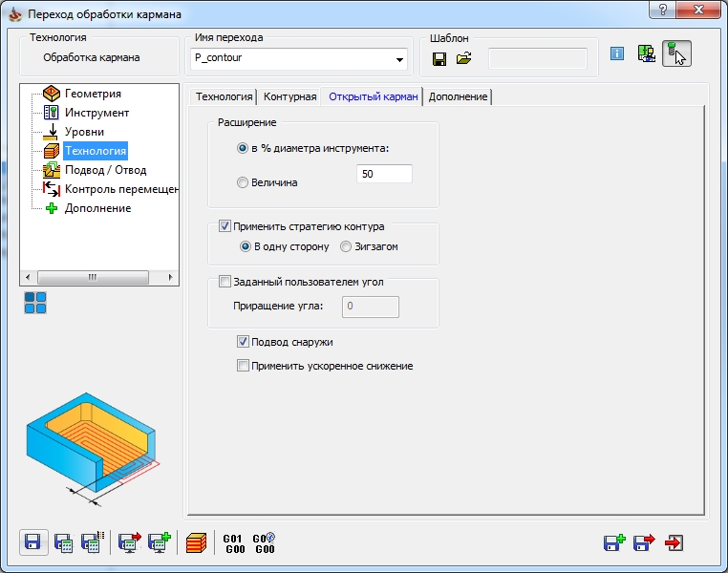Click the 'Приращение угла' input field
Screen dimensions: 728x573
click(371, 307)
